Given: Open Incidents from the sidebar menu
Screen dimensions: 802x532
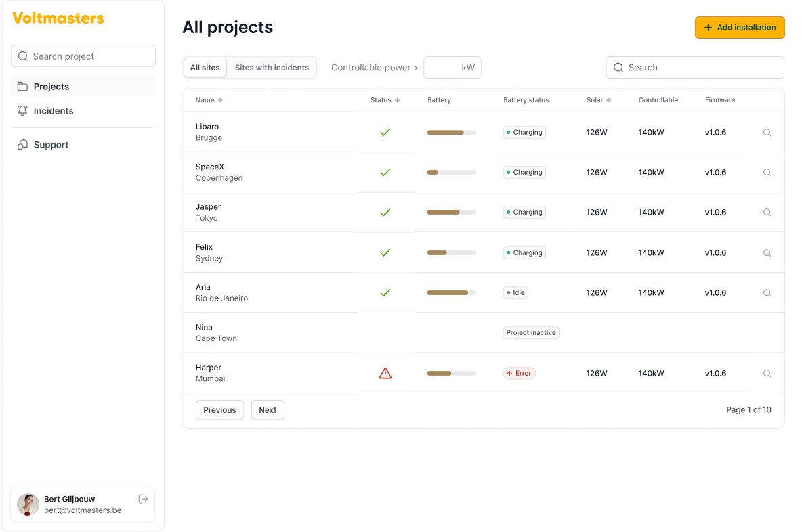Looking at the screenshot, I should pos(54,111).
